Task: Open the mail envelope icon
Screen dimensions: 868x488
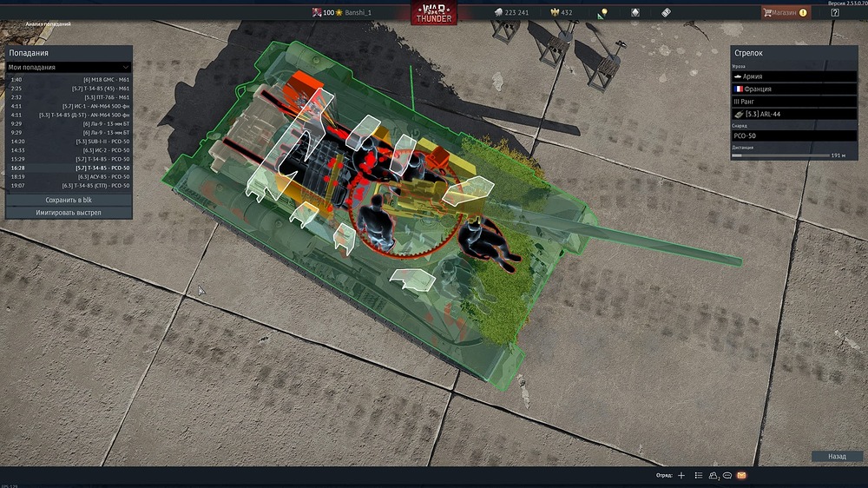Action: [x=741, y=476]
